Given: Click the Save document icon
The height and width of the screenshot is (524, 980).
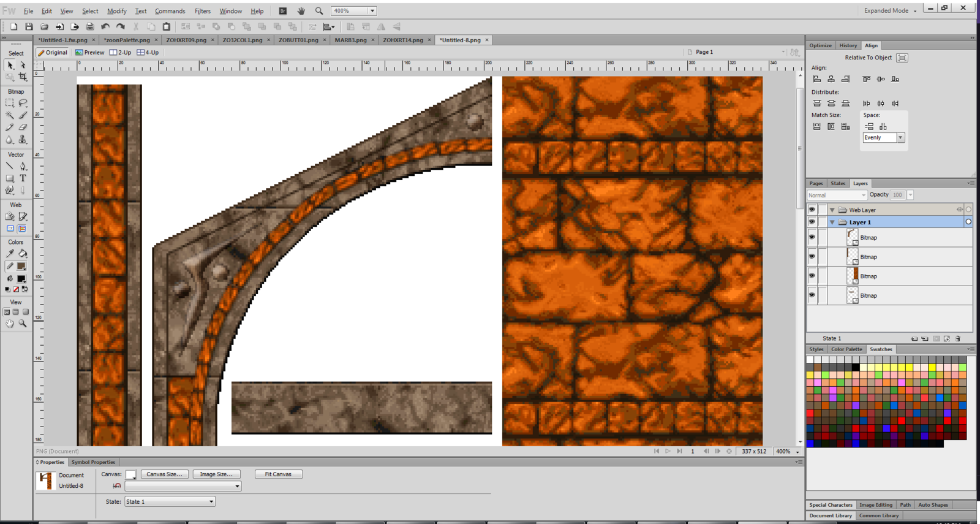Looking at the screenshot, I should tap(29, 27).
